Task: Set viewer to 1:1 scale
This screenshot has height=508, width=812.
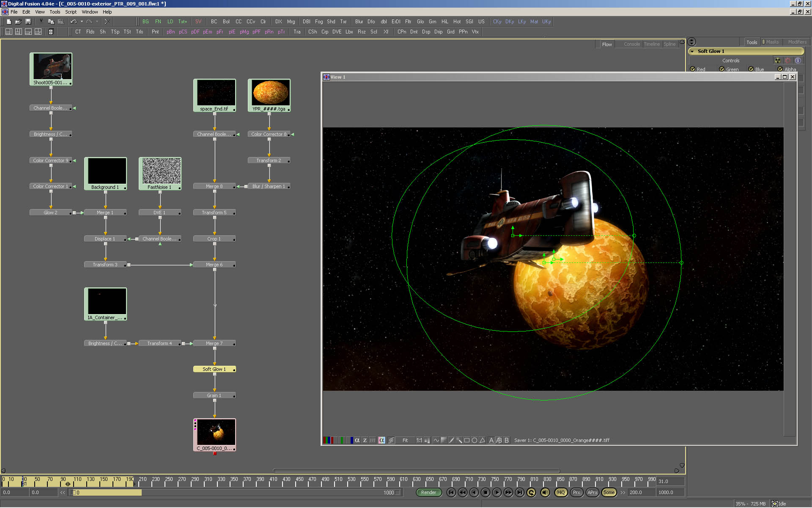Action: click(x=419, y=440)
